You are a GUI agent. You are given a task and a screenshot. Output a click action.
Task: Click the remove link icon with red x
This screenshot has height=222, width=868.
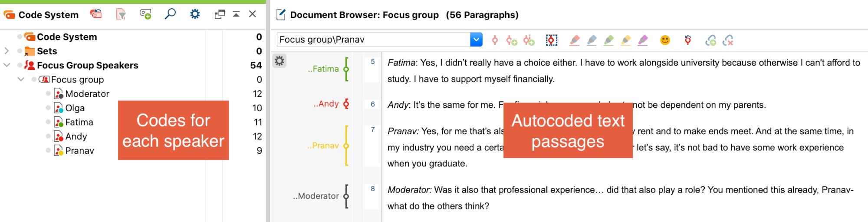pyautogui.click(x=728, y=40)
